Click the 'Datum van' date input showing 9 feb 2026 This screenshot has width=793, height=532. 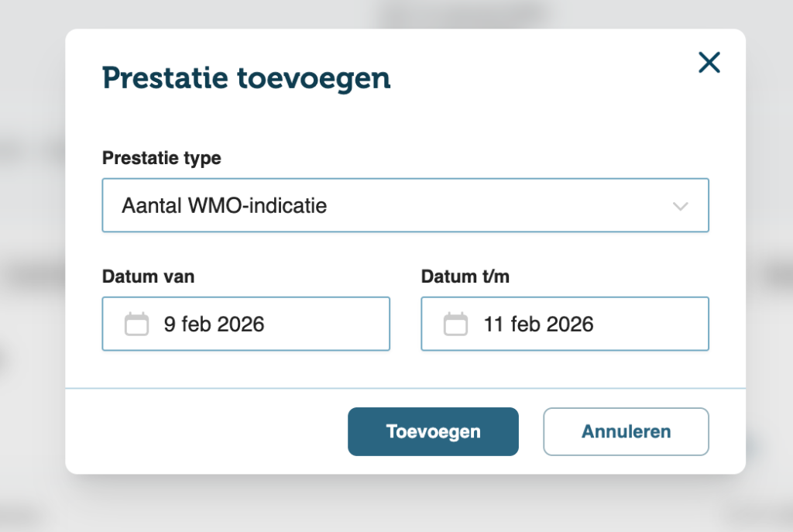(245, 324)
